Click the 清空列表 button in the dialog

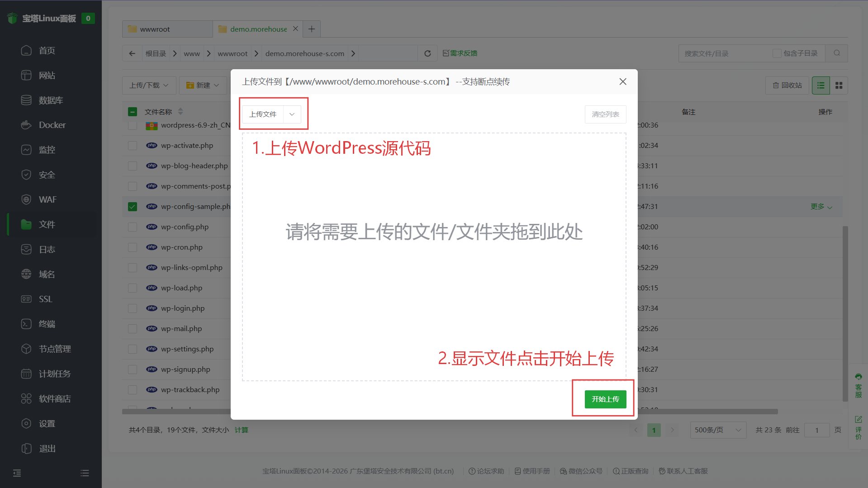point(605,114)
